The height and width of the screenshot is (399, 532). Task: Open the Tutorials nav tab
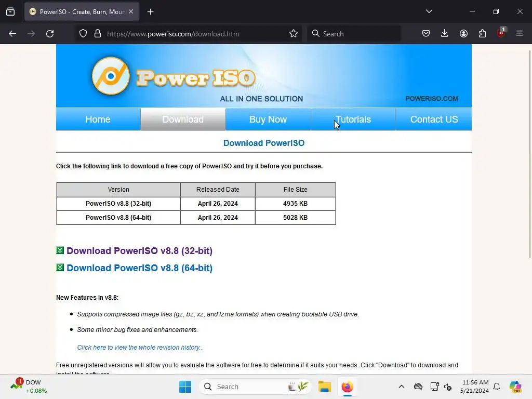[353, 119]
